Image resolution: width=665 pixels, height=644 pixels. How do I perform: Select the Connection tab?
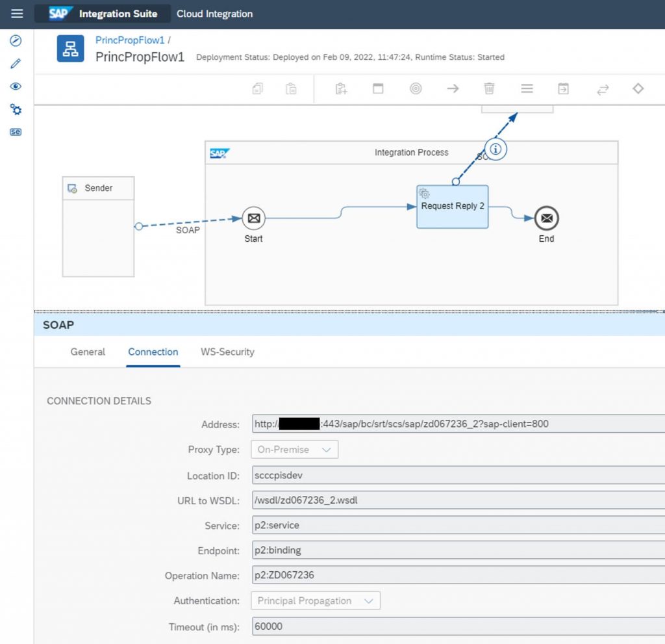[153, 352]
